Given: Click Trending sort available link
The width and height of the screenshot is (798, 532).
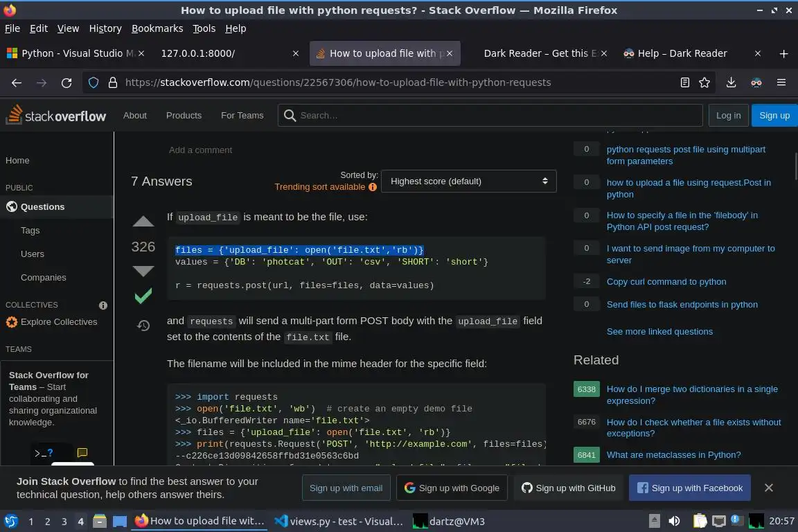Looking at the screenshot, I should [319, 187].
